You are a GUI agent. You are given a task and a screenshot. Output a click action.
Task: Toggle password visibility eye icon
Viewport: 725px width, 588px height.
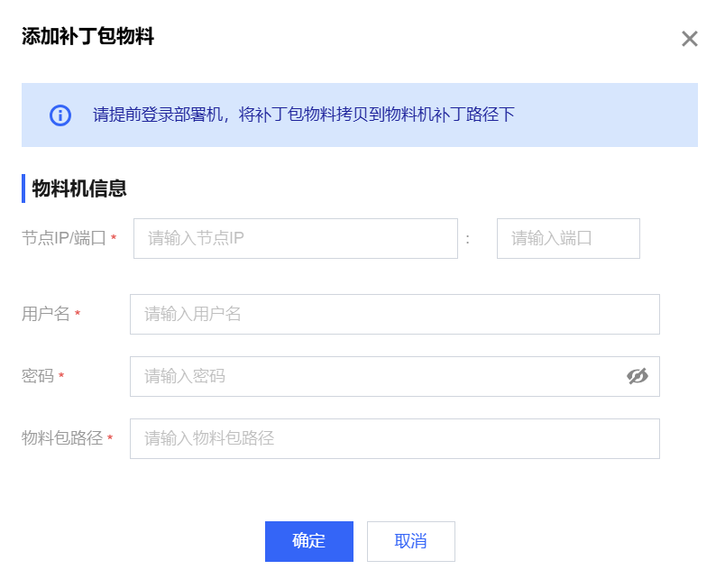click(638, 376)
